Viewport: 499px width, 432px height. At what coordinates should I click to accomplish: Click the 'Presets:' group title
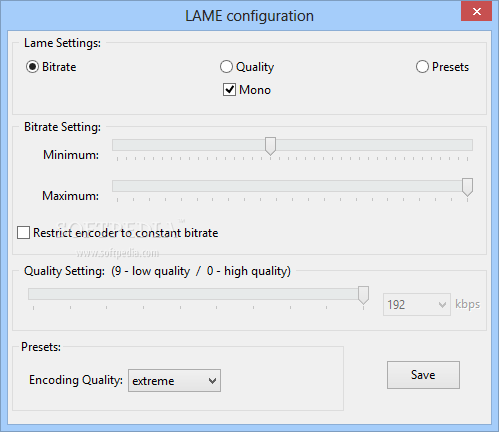pos(41,347)
